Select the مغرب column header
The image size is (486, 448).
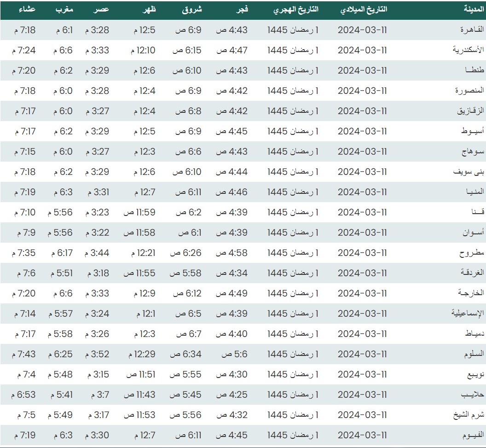(x=64, y=10)
